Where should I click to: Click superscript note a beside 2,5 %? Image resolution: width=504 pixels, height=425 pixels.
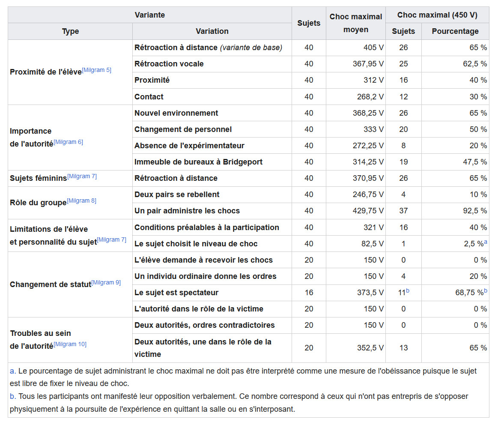point(485,242)
